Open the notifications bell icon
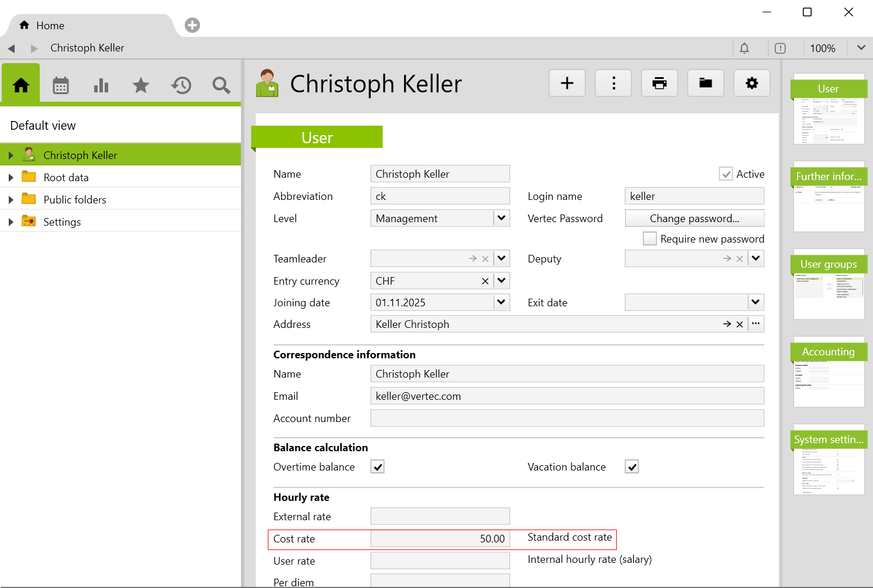873x588 pixels. point(744,49)
